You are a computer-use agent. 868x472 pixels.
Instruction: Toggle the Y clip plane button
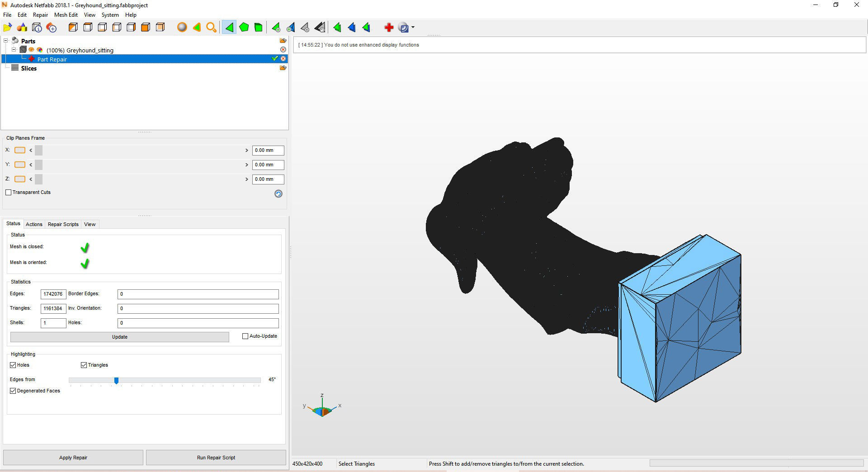click(20, 165)
